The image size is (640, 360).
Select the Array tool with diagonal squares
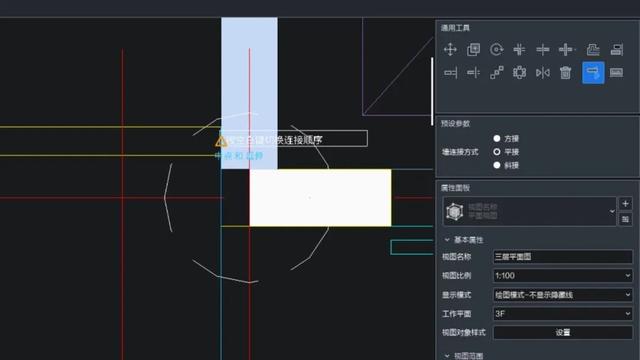click(x=496, y=73)
